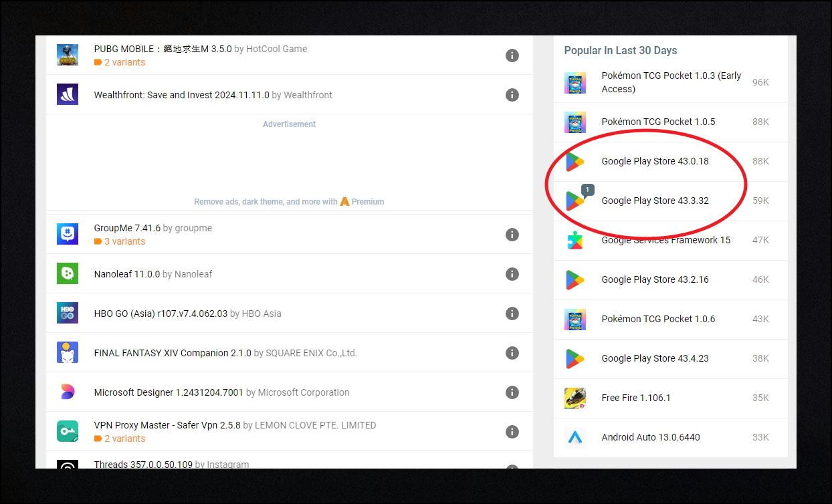
Task: Click the PUBG MOBILE app icon
Action: coord(68,55)
